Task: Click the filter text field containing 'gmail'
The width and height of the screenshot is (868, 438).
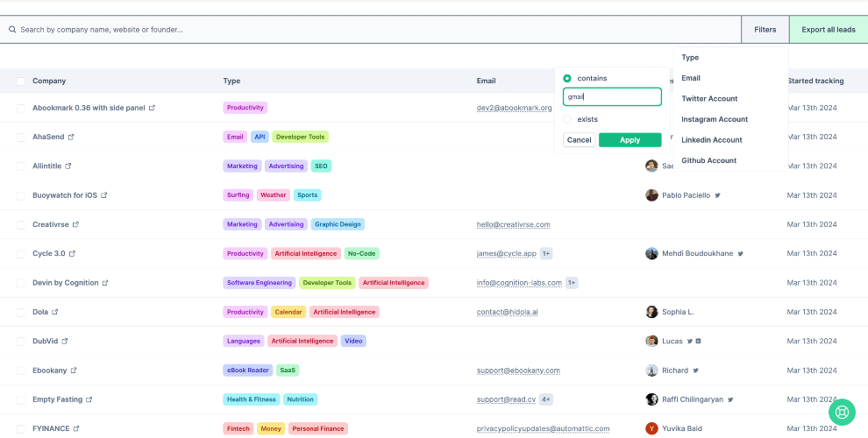Action: click(x=612, y=96)
